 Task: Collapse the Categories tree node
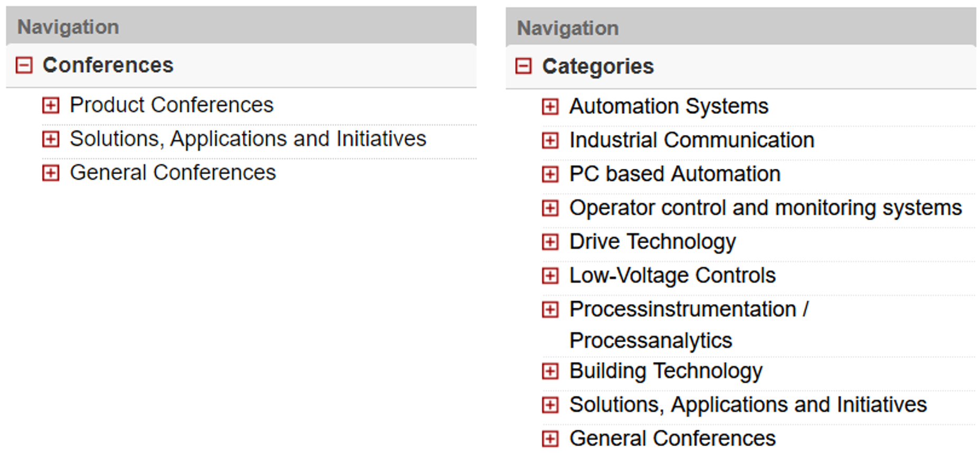524,66
